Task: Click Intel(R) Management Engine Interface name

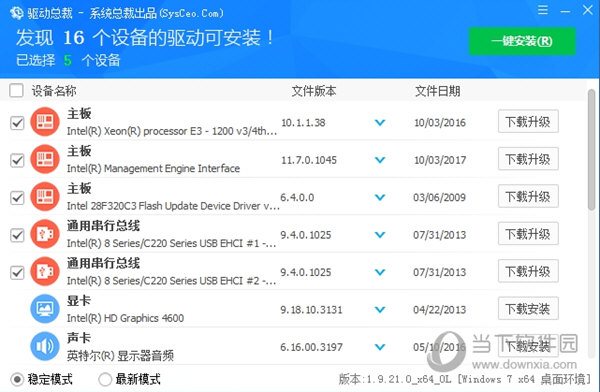Action: coord(153,168)
